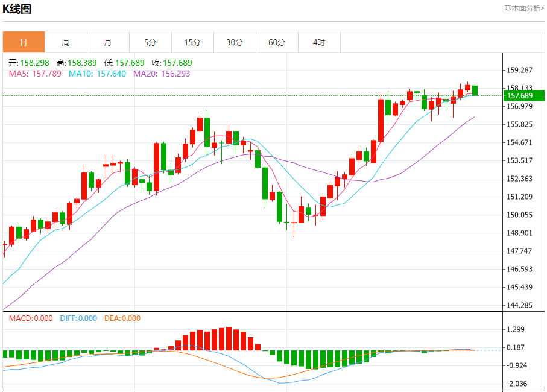Click the green 157.689 current price tag
This screenshot has height=392, width=547.
pyautogui.click(x=523, y=96)
